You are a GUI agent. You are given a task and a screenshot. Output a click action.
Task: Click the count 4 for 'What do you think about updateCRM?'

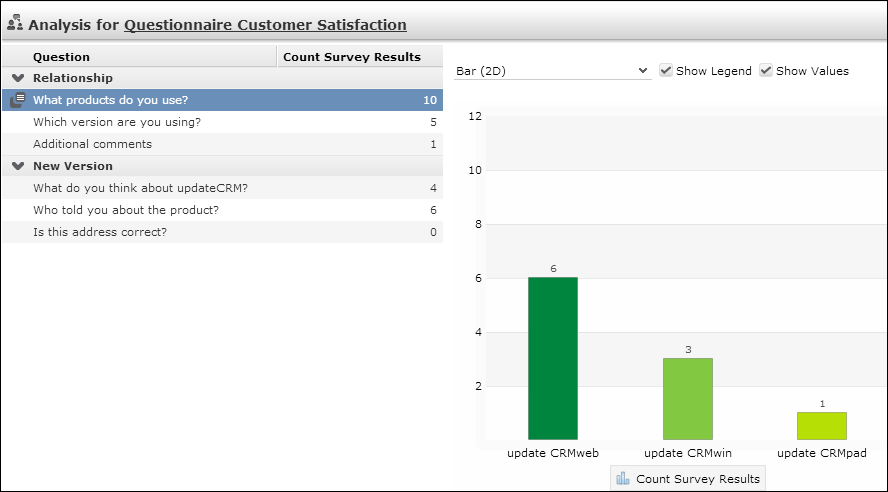[433, 188]
